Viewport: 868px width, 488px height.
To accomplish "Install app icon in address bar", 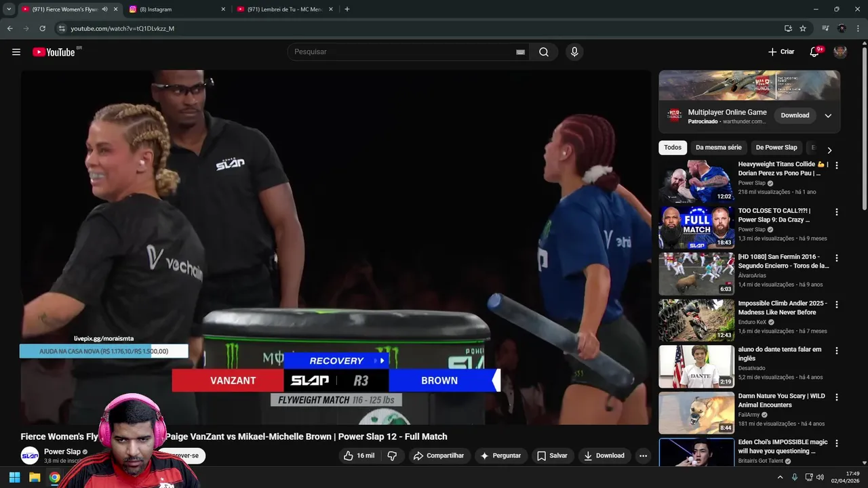I will (x=788, y=28).
